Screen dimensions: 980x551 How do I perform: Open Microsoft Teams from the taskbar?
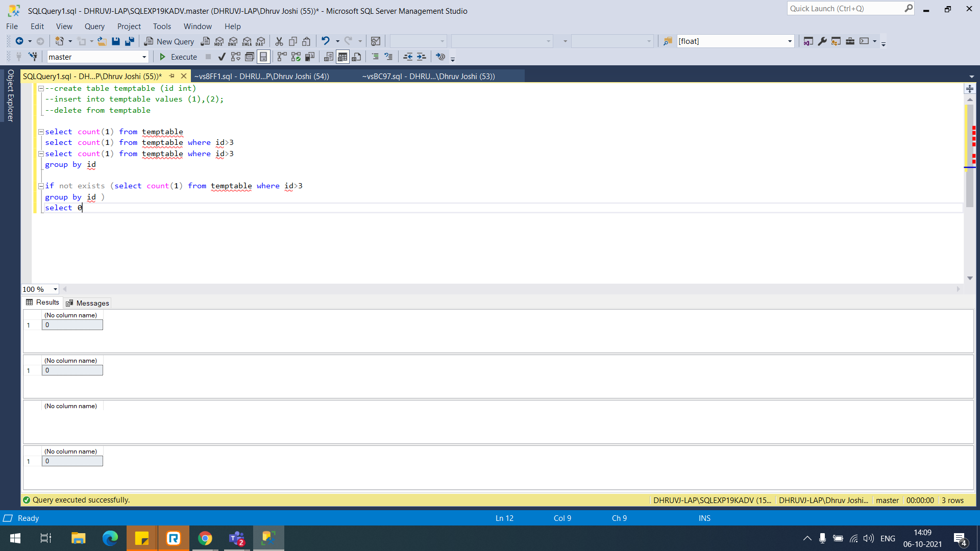[x=237, y=538]
